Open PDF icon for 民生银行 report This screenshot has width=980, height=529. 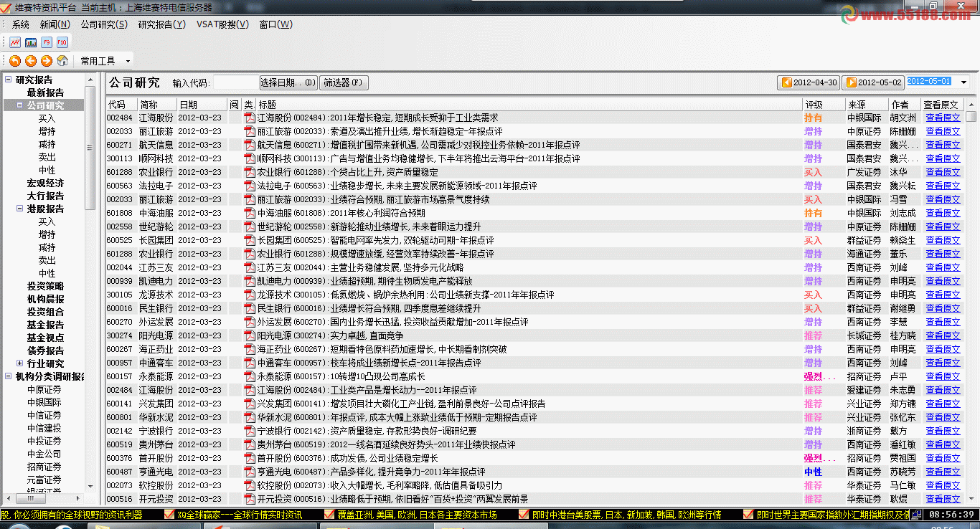[x=250, y=308]
